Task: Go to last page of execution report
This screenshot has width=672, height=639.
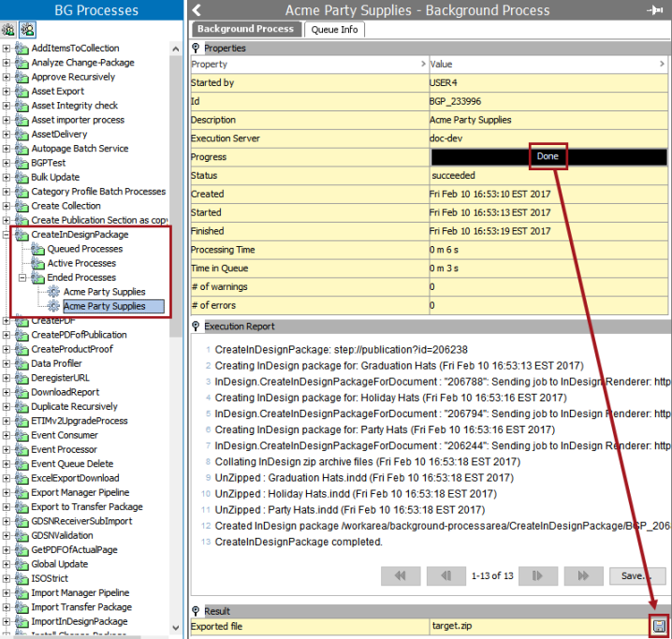Action: pyautogui.click(x=582, y=575)
